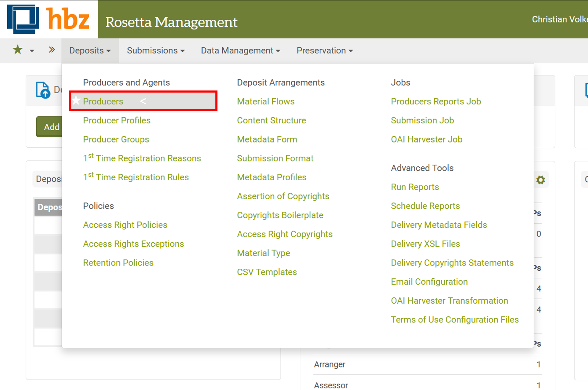Select Access Right Policies
Viewport: 588px width, 390px height.
tap(125, 225)
